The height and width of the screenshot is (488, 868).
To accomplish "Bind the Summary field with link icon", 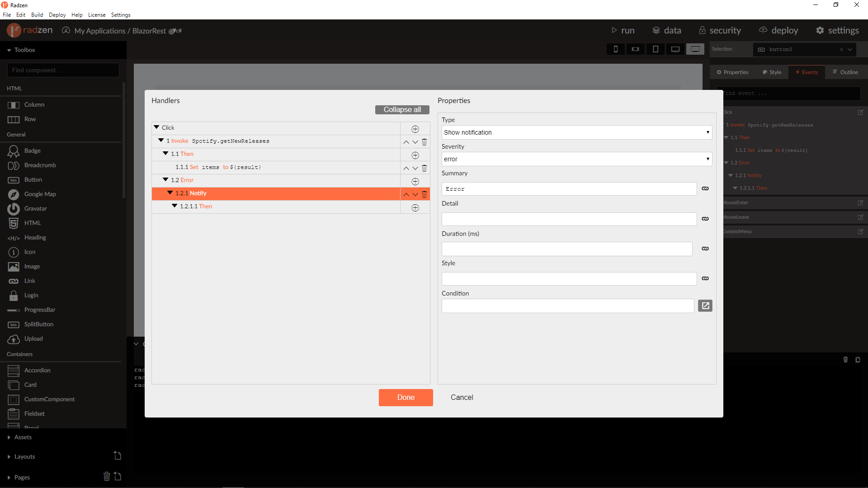I will click(x=705, y=188).
